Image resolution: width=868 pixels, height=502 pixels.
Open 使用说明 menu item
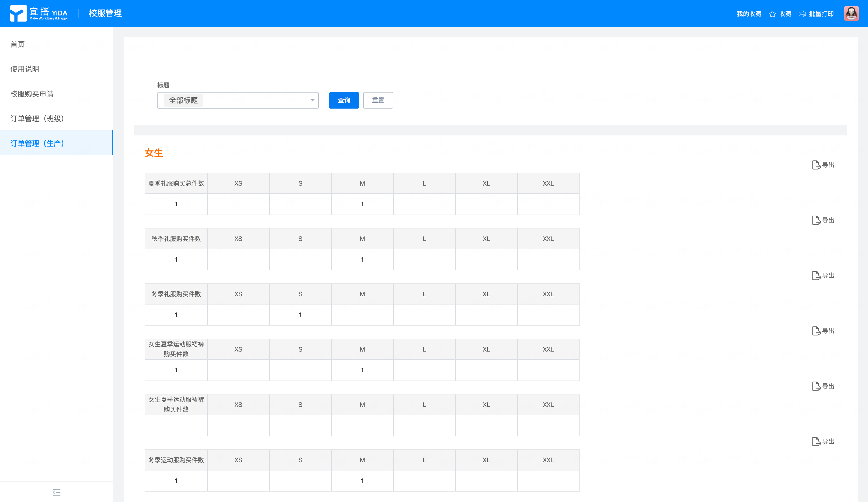pyautogui.click(x=25, y=69)
